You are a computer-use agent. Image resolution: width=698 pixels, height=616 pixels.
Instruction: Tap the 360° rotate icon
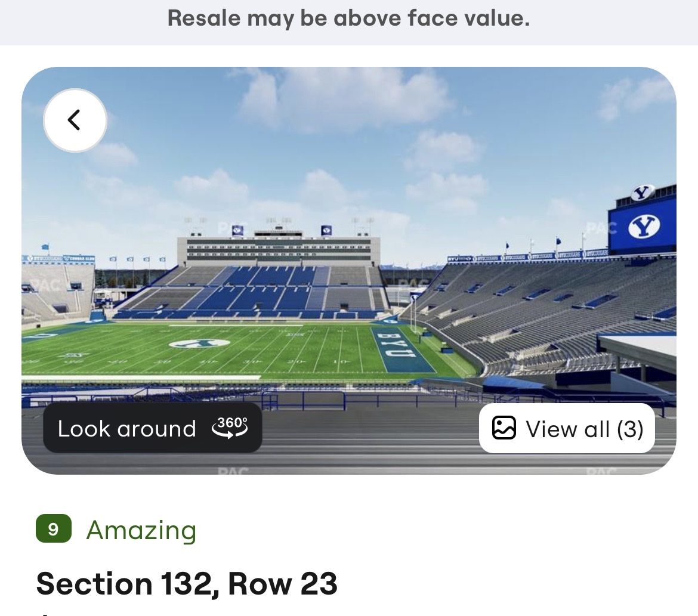[230, 428]
